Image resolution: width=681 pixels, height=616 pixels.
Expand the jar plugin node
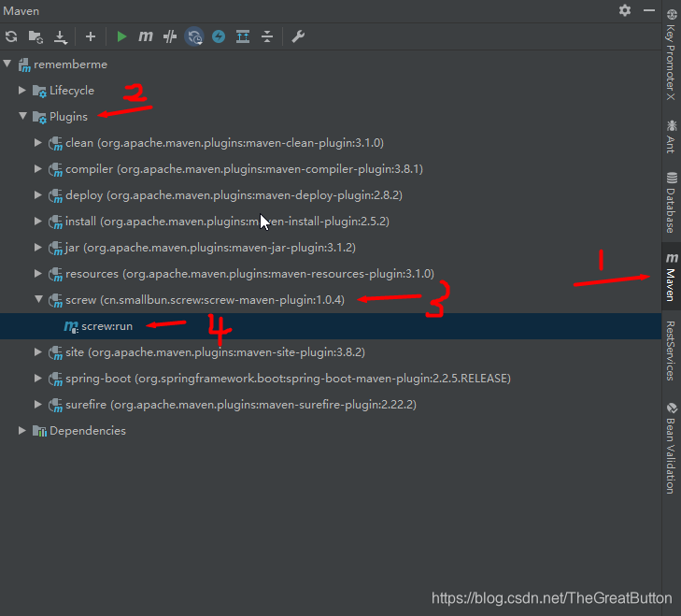coord(38,248)
